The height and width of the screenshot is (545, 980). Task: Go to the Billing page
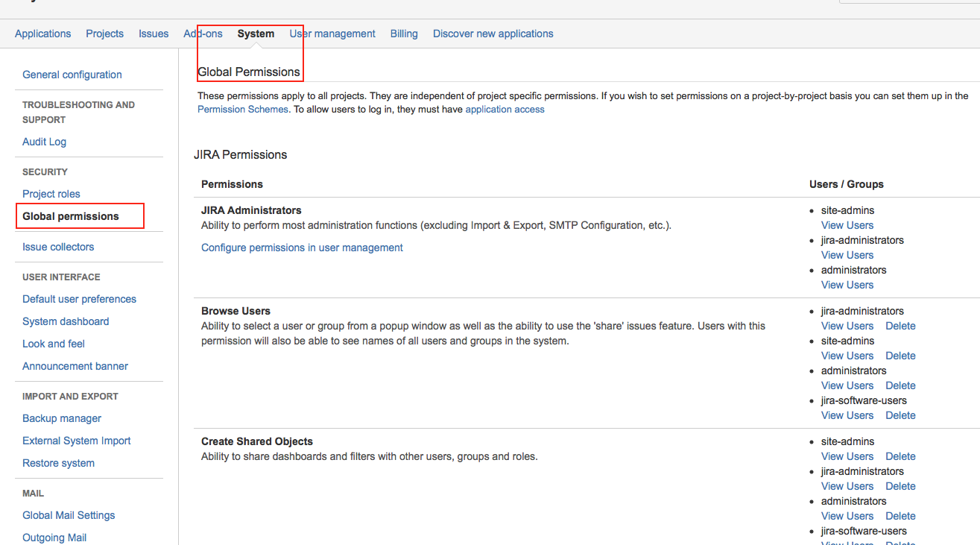coord(404,34)
